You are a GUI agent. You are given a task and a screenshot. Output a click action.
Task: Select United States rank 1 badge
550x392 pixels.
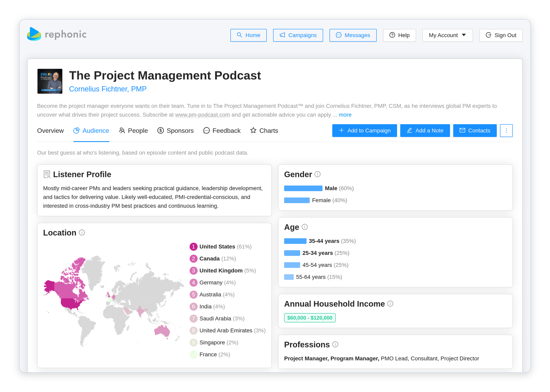click(x=193, y=247)
